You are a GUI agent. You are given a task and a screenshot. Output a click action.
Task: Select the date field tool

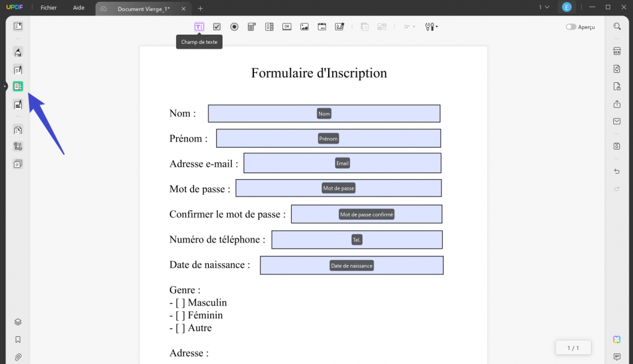click(x=322, y=27)
